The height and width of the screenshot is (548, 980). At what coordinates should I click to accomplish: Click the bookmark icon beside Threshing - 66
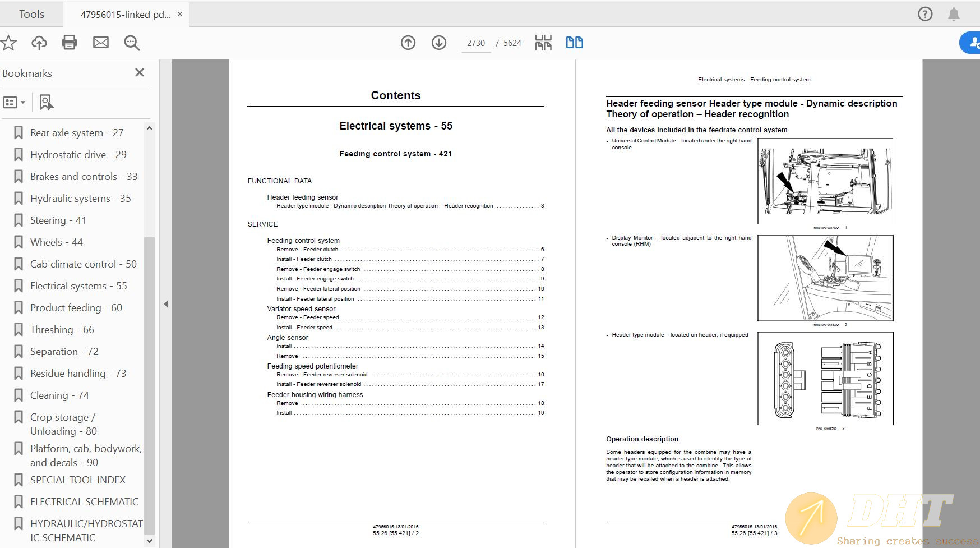[19, 330]
